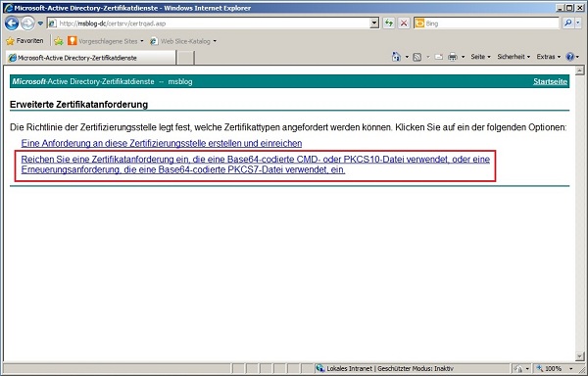588x376 pixels.
Task: Expand the address bar history dropdown
Action: pos(374,23)
